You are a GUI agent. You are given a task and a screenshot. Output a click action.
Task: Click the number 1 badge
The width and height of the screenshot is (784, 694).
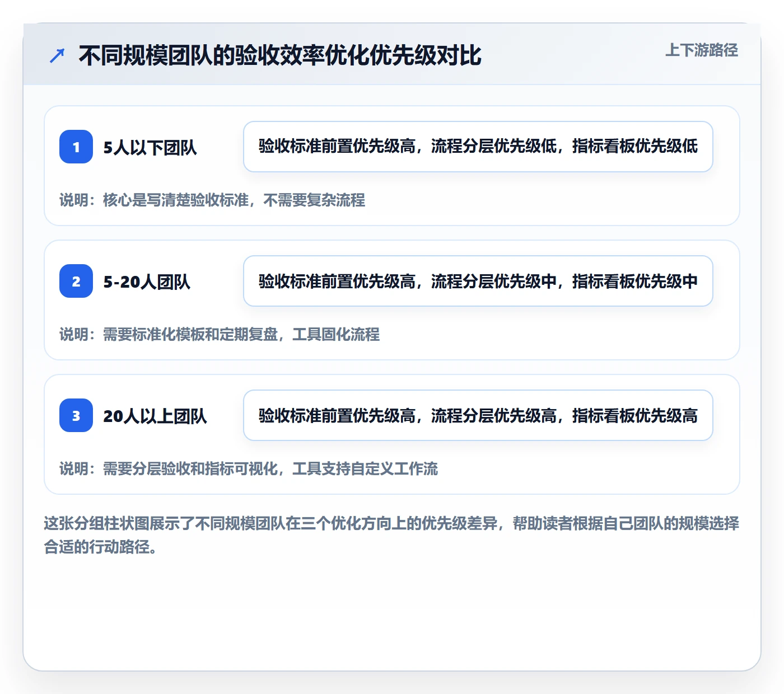tap(76, 147)
